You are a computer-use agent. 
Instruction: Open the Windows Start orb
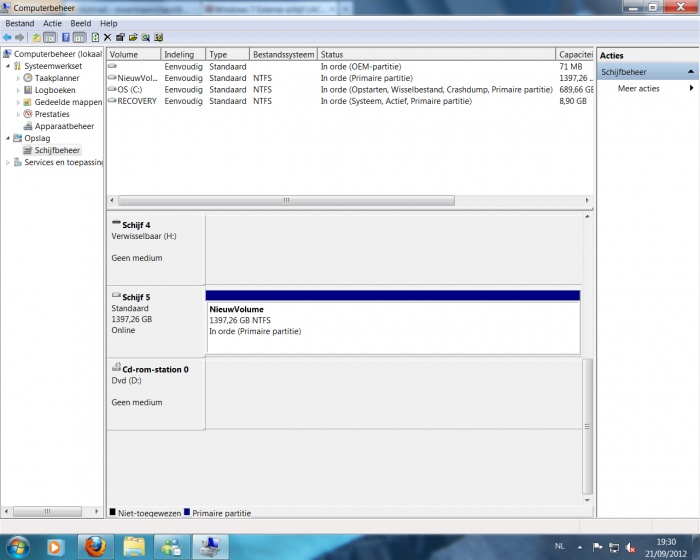coord(18,547)
